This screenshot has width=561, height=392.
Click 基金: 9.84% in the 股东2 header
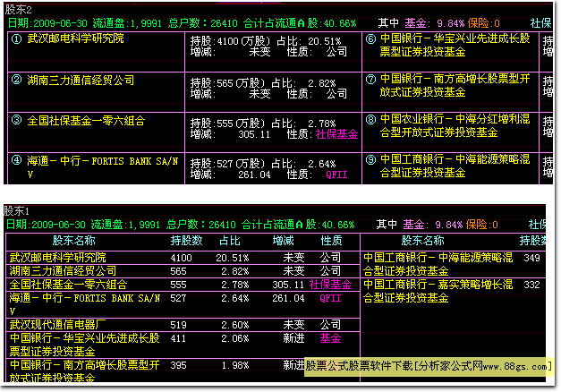pyautogui.click(x=435, y=23)
